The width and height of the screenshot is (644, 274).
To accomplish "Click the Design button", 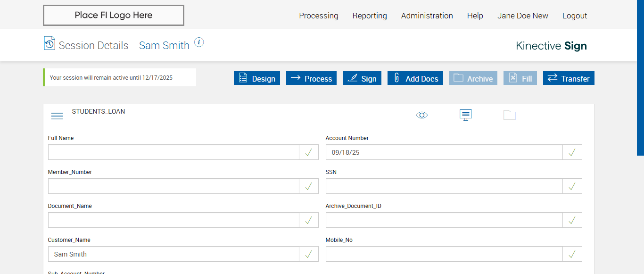I will coord(257,78).
